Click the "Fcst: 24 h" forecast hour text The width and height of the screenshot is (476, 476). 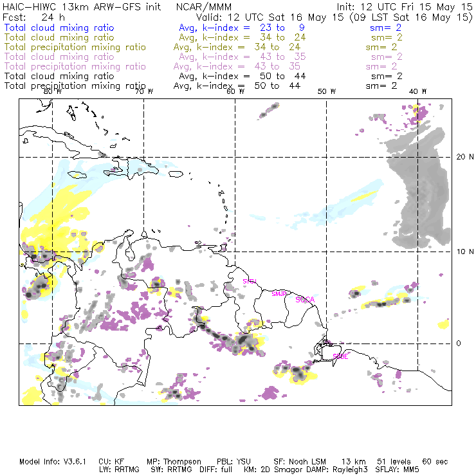coord(33,17)
